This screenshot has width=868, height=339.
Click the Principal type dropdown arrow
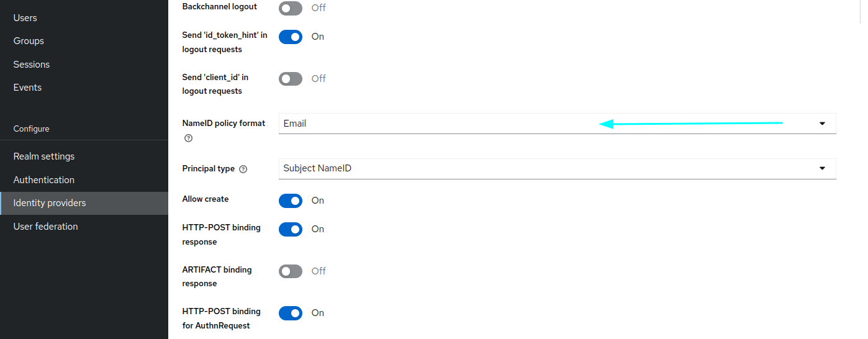coord(822,168)
